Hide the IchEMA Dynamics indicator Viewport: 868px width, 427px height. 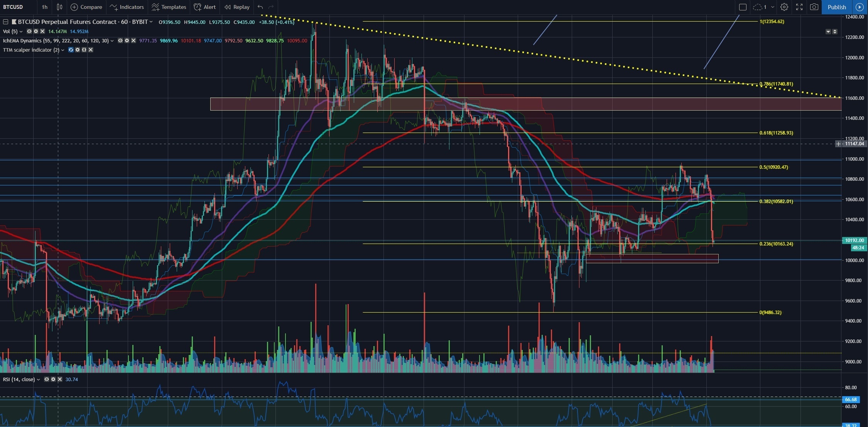(x=120, y=41)
